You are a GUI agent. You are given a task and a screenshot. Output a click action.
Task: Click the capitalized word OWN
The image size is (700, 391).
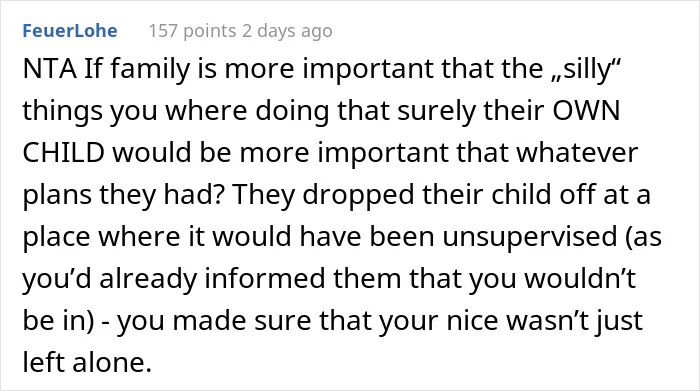(586, 110)
